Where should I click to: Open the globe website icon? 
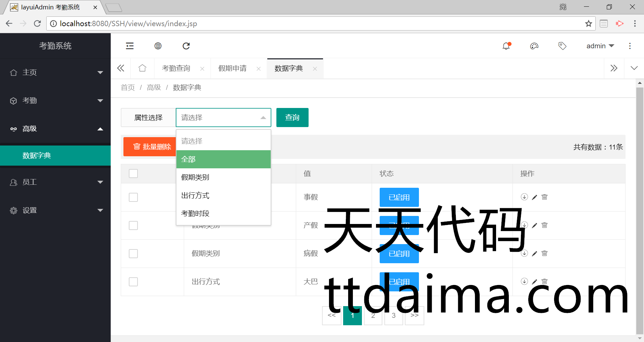[x=158, y=46]
